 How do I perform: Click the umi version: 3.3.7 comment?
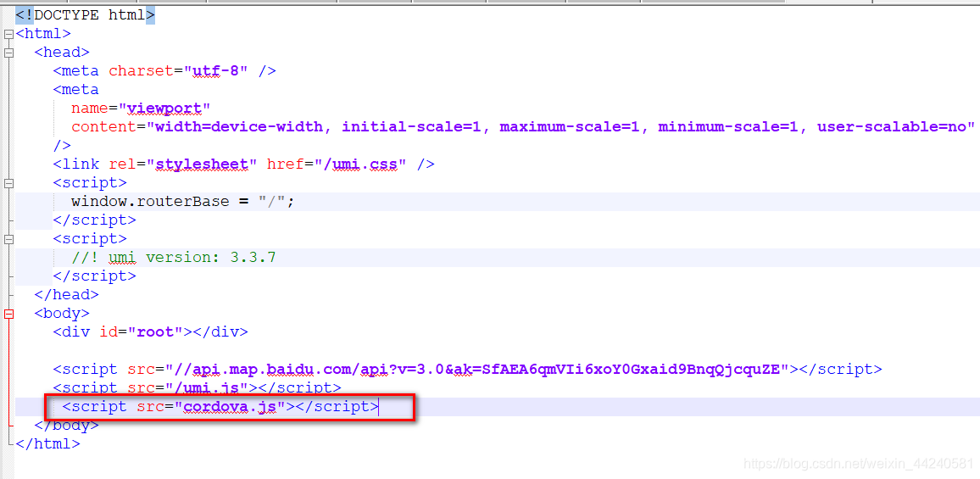(x=174, y=258)
